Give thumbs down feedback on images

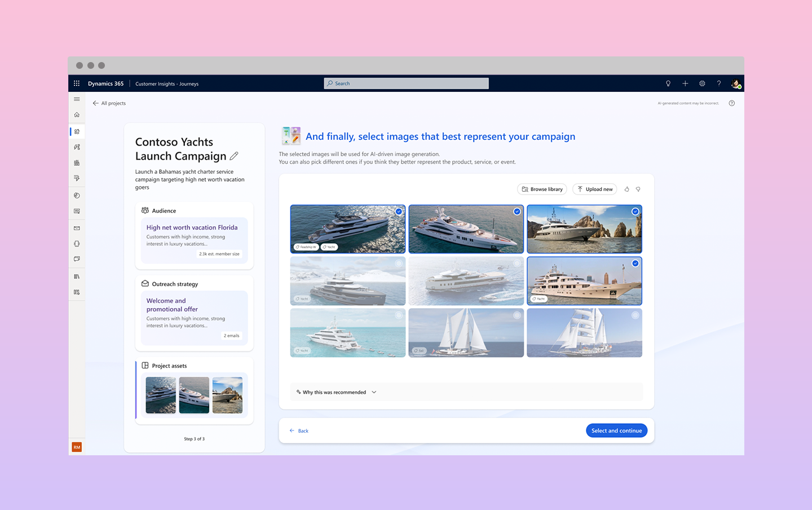point(638,190)
